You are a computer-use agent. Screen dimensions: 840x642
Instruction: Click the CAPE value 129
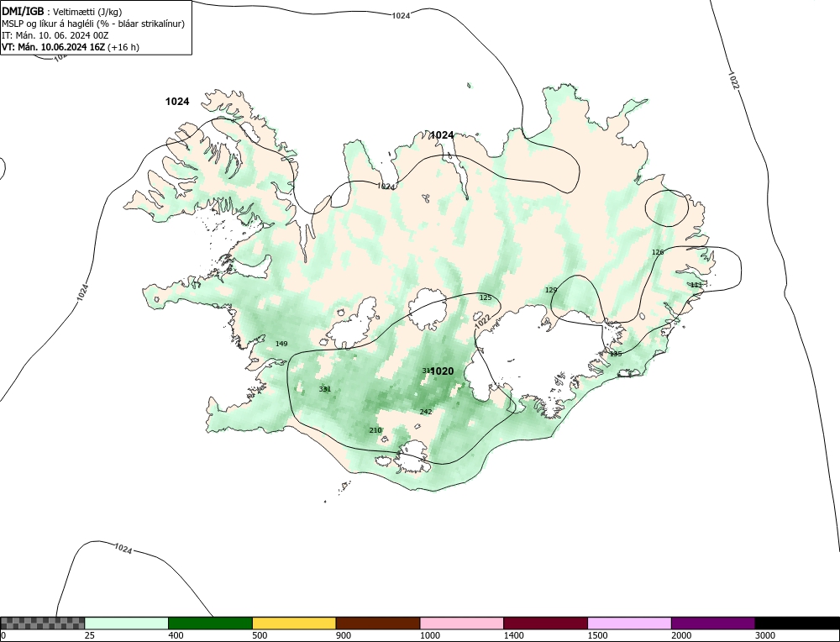551,290
